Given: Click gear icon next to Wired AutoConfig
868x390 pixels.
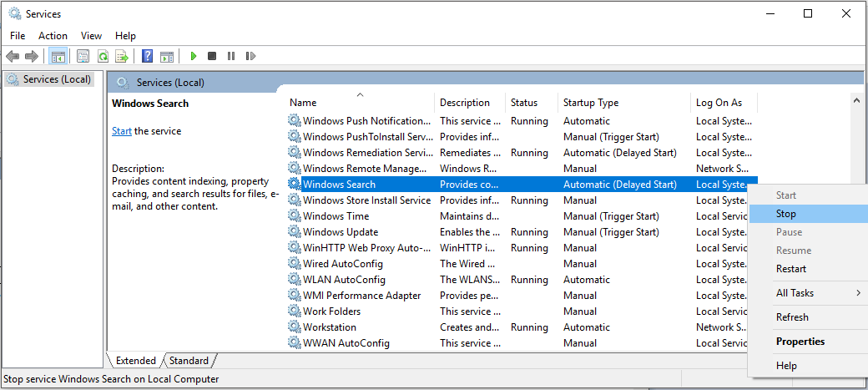Looking at the screenshot, I should pyautogui.click(x=295, y=264).
